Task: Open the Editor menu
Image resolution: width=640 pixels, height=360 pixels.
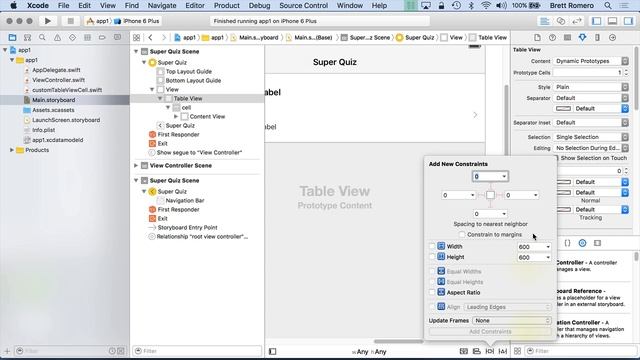Action: (x=195, y=6)
